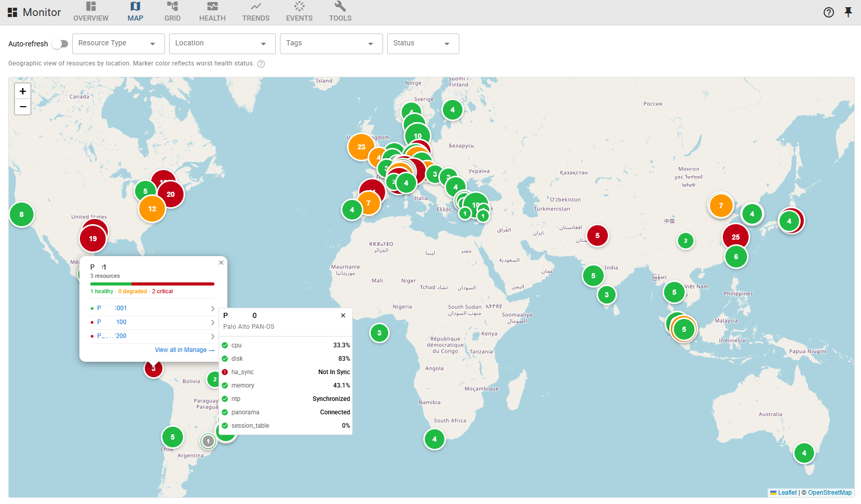Open the Status filter dropdown
Screen dimensions: 861x504
(423, 44)
